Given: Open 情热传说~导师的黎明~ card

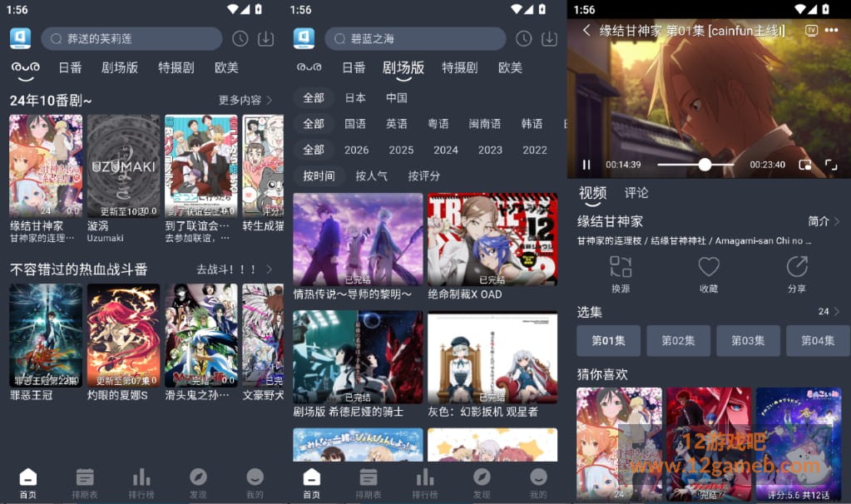Looking at the screenshot, I should [x=358, y=240].
